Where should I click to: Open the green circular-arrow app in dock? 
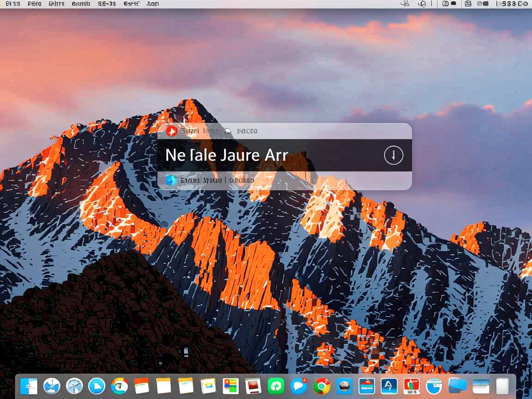click(x=276, y=386)
